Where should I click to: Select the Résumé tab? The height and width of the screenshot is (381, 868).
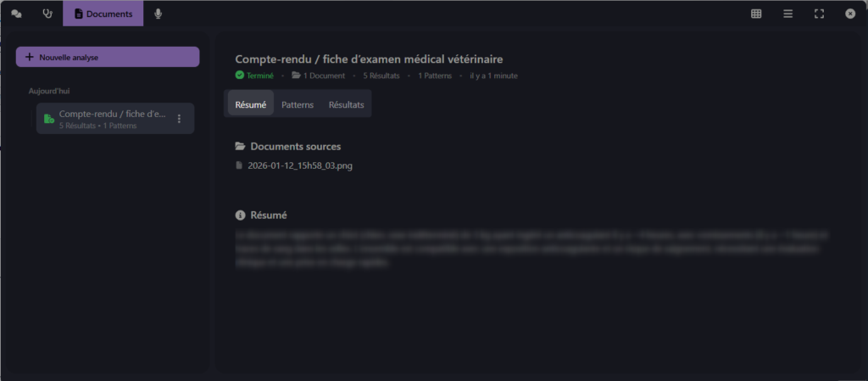coord(251,104)
